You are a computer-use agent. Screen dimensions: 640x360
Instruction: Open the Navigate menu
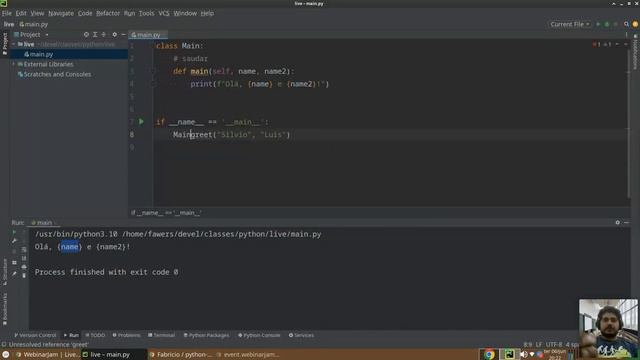click(61, 13)
